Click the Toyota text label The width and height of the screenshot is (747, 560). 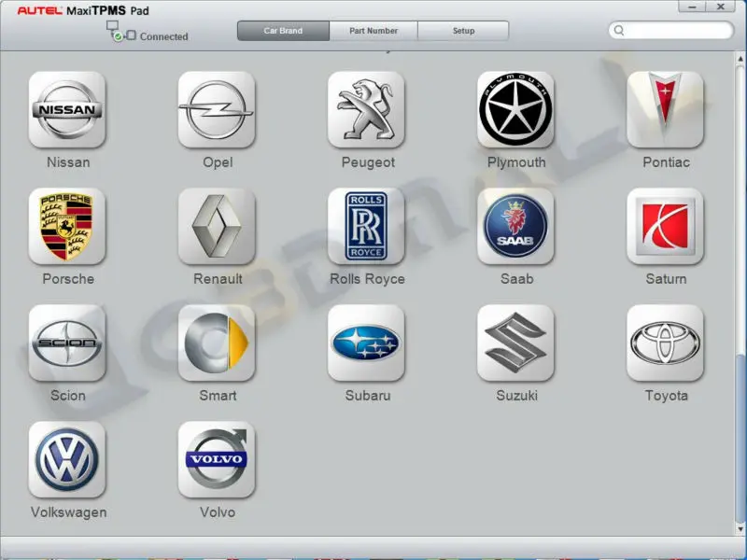click(x=666, y=396)
